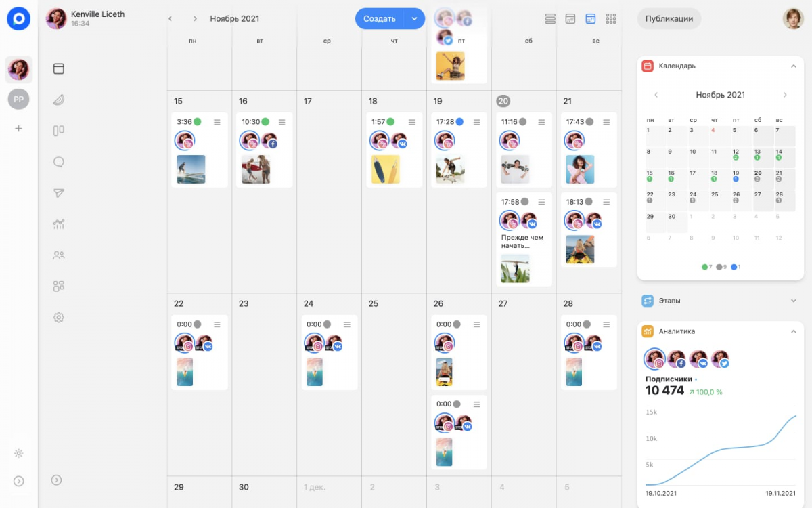Open the menu of the 3:36 post on 15th
Image resolution: width=812 pixels, height=508 pixels.
tap(217, 122)
